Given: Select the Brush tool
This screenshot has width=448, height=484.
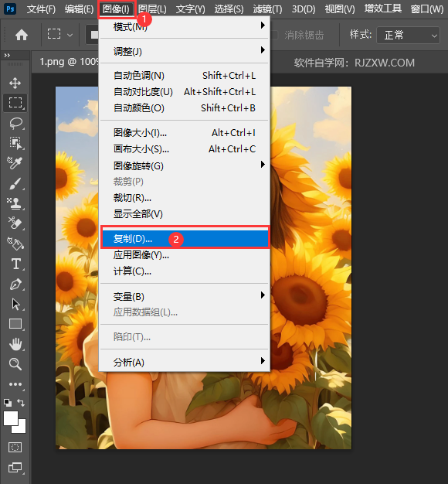Looking at the screenshot, I should point(15,183).
